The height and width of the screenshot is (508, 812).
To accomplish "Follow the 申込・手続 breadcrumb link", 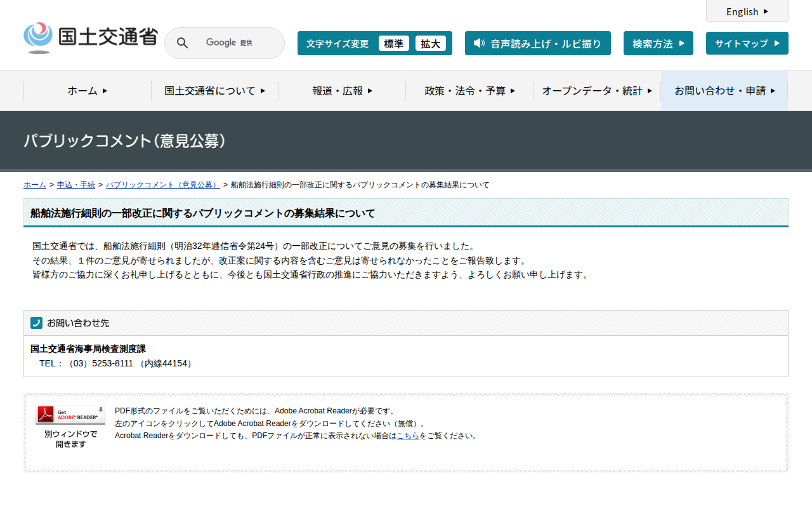I will click(x=76, y=185).
